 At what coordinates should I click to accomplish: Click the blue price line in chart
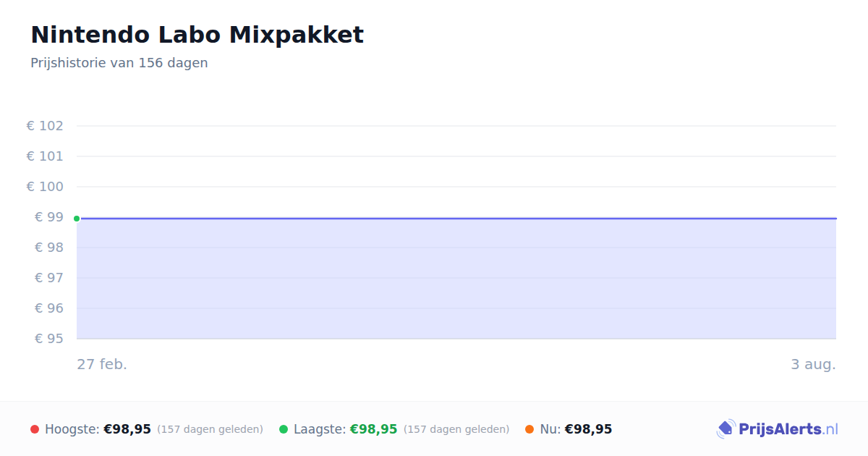point(456,218)
